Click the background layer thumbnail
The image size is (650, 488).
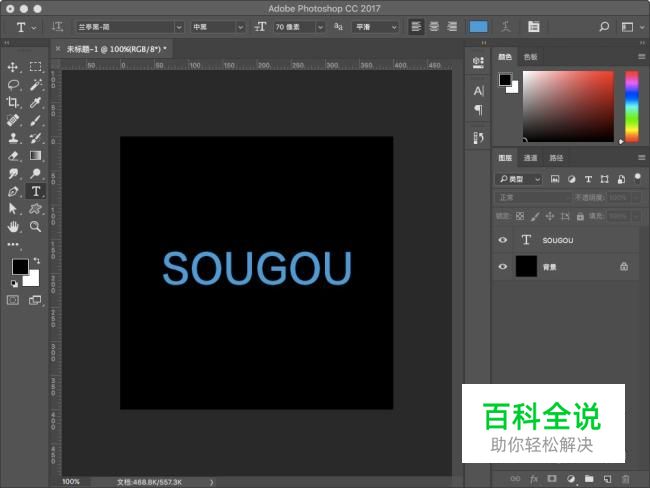click(526, 266)
